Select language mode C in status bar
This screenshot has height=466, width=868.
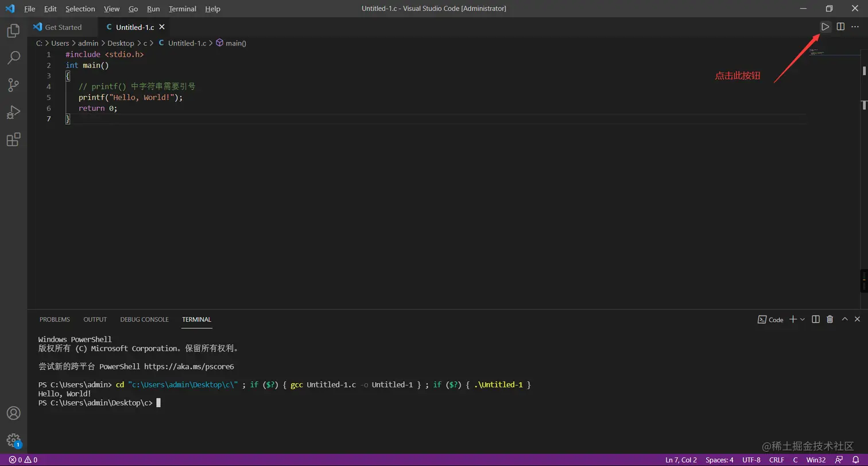coord(795,460)
